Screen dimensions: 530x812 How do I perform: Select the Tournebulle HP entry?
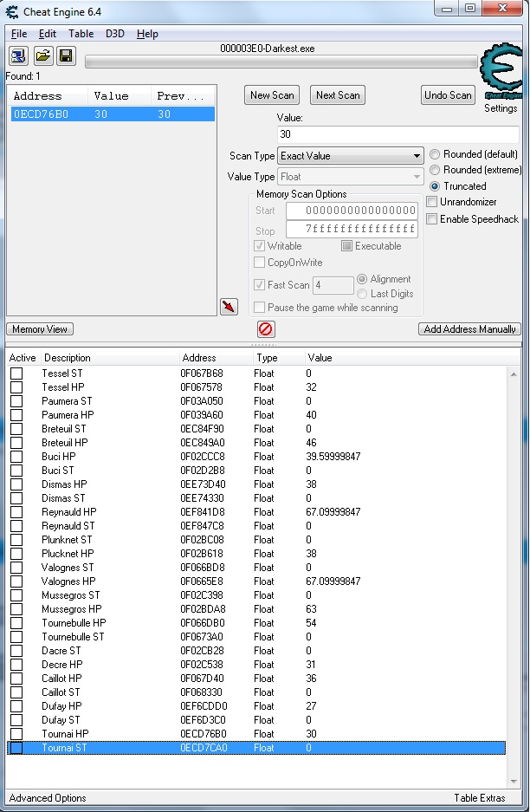[x=256, y=623]
